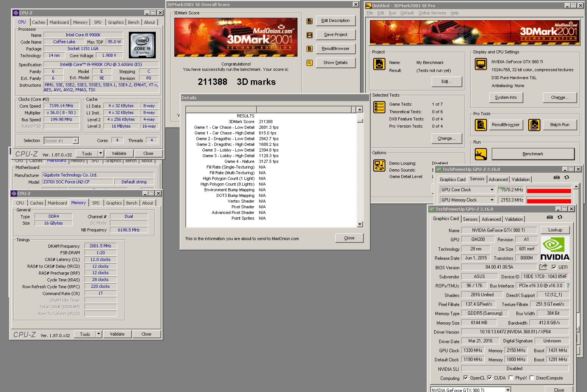Click the refresh icon in GPU-Z Graphics Card window

pos(560,217)
